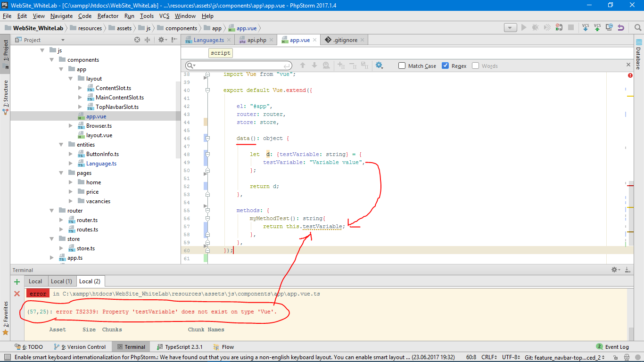Open the run configurations dropdown

pos(510,28)
